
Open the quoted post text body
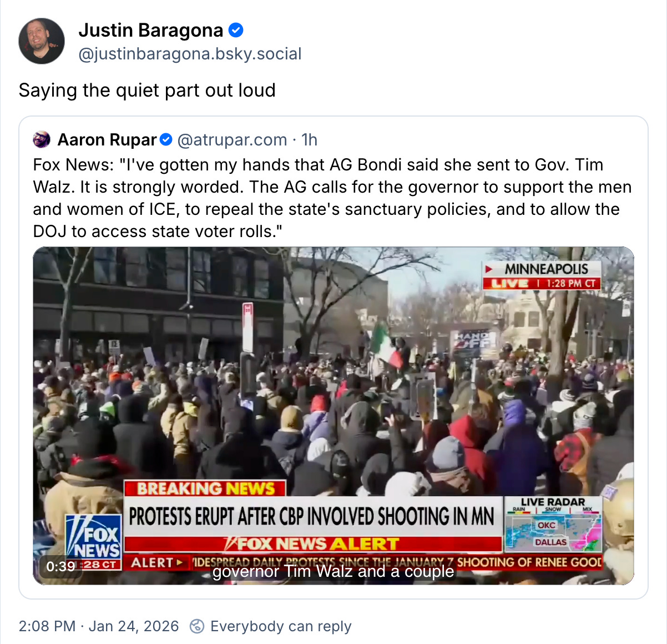pyautogui.click(x=332, y=198)
